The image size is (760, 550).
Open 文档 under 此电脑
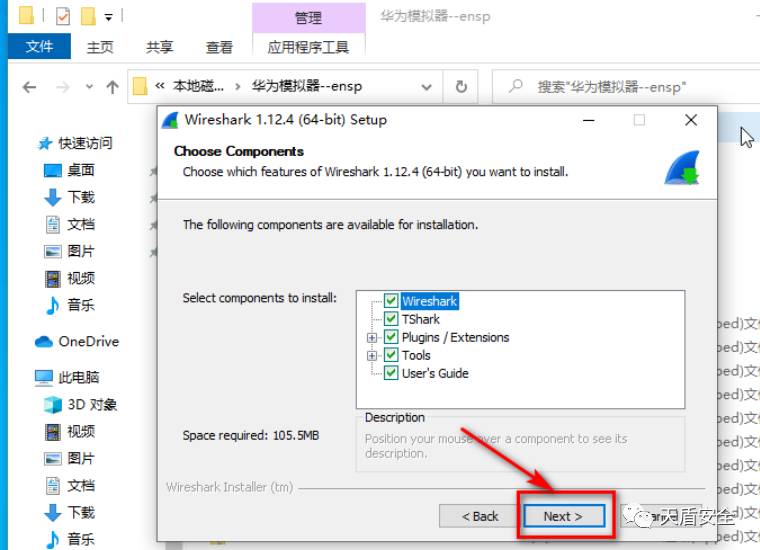click(x=69, y=485)
